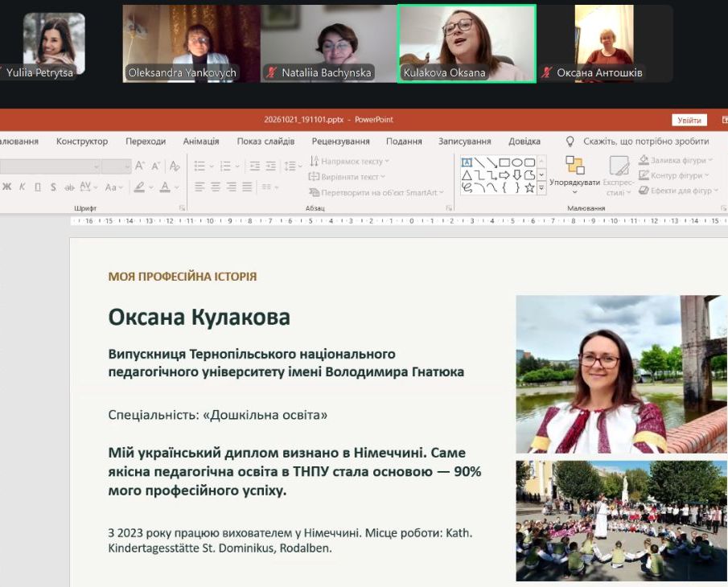Open the font name combo box
728x587 pixels.
point(50,166)
